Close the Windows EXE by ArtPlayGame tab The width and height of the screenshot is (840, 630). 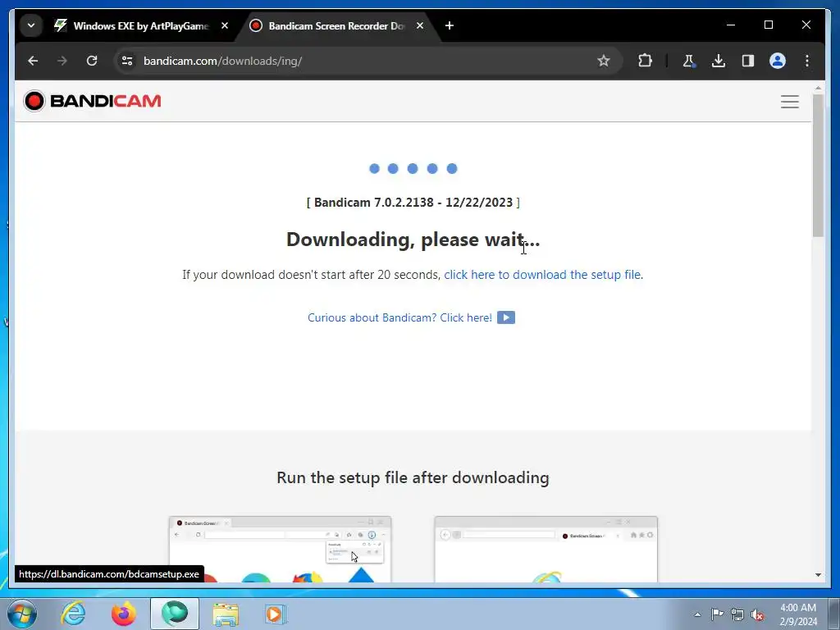[225, 25]
